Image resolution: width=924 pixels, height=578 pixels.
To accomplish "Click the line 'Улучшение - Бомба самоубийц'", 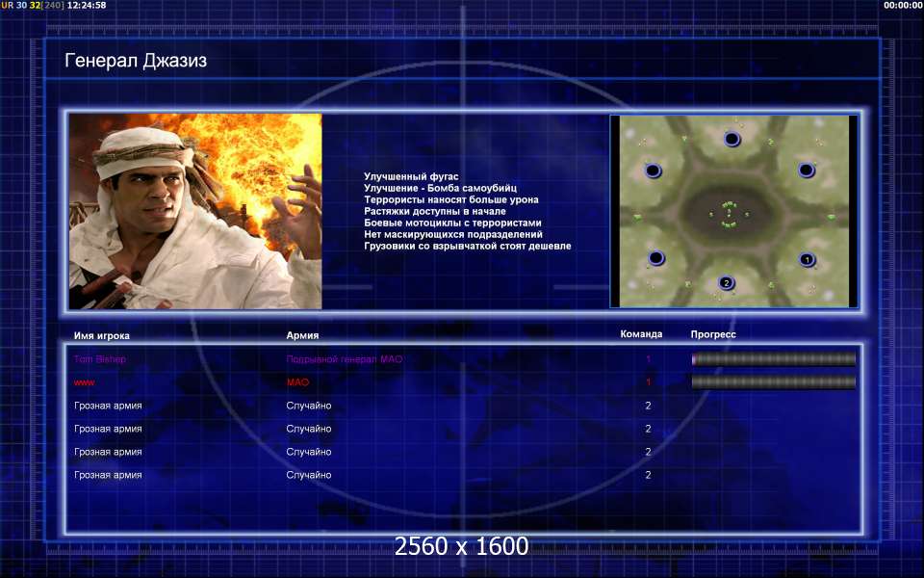I will [x=440, y=188].
